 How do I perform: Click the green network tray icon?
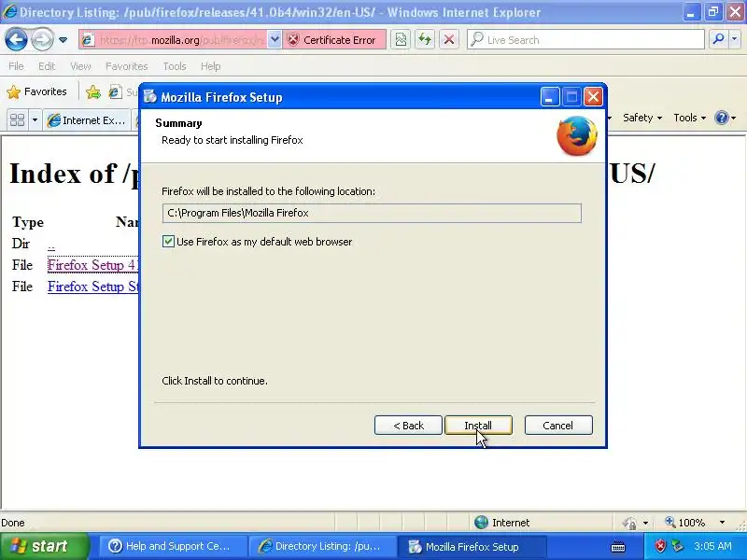[677, 546]
